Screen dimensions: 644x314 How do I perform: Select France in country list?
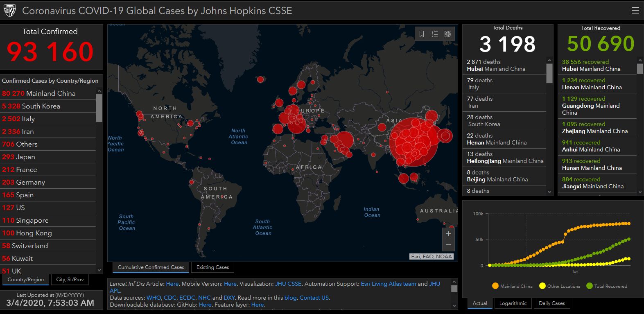point(48,169)
